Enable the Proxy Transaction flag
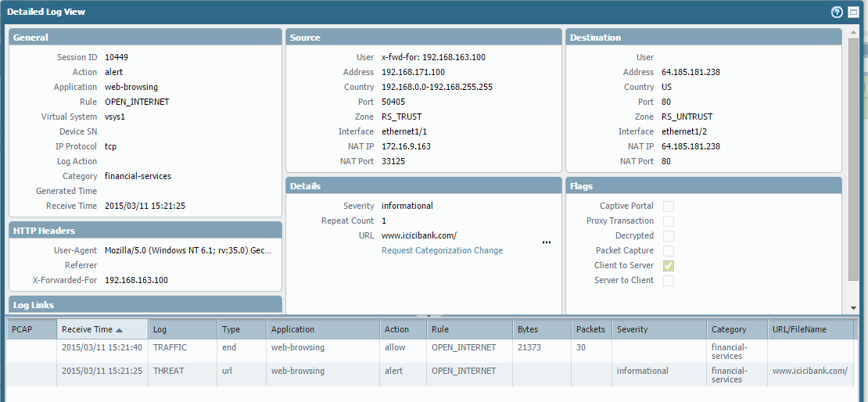The width and height of the screenshot is (868, 402). coord(669,221)
